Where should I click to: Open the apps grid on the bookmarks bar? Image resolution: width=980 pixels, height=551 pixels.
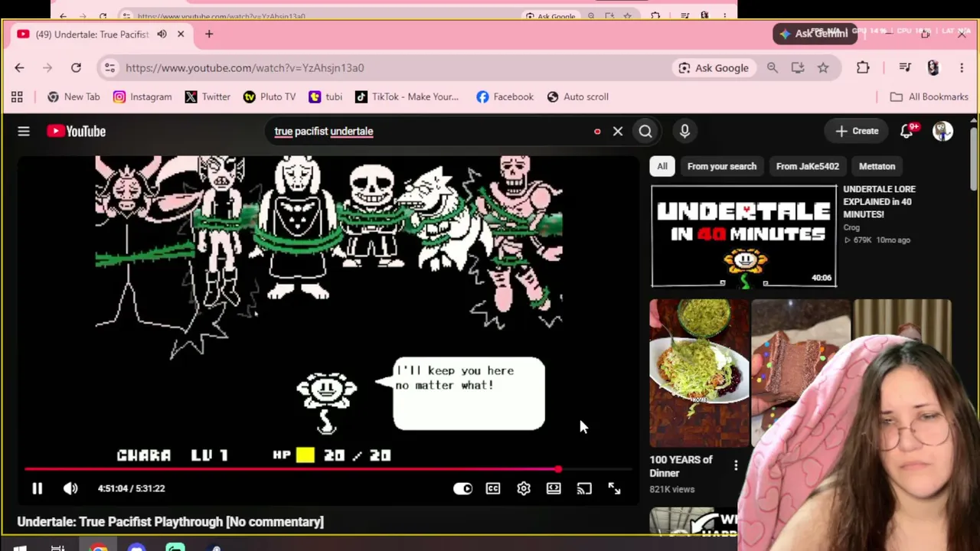pyautogui.click(x=17, y=97)
